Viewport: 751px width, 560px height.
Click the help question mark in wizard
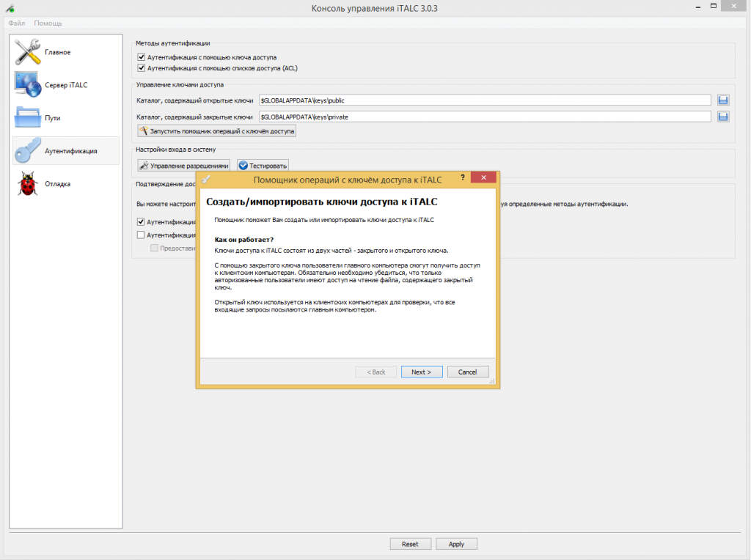pos(462,177)
